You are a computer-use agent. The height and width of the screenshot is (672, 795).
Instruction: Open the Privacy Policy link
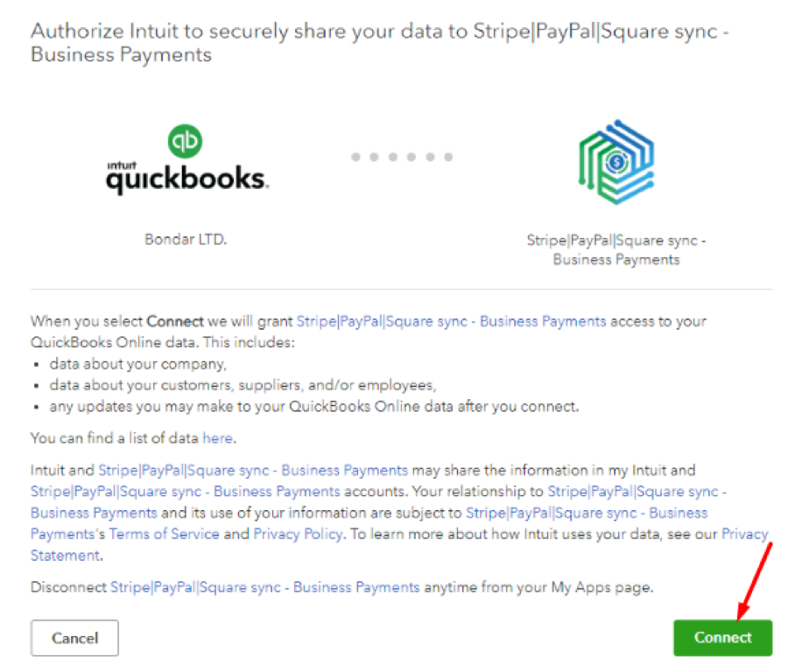coord(298,534)
